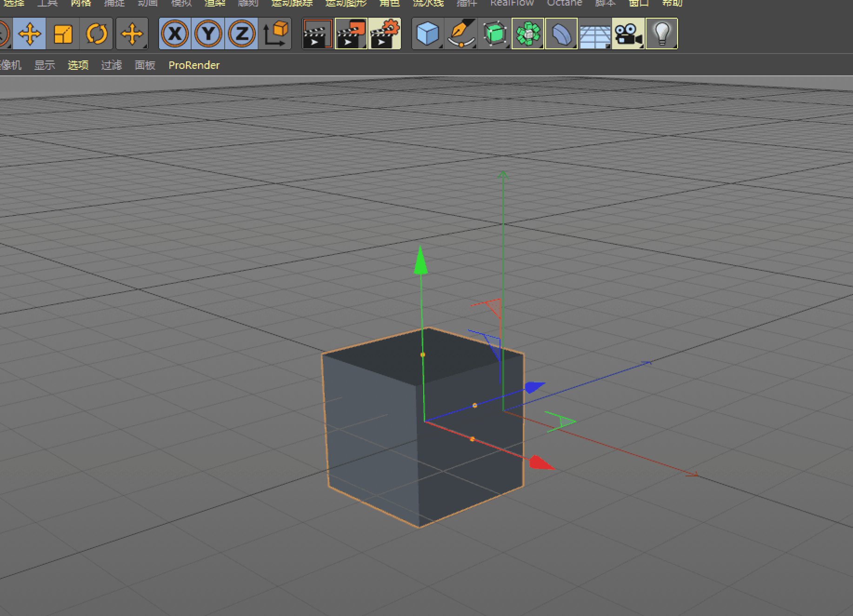Add a Subdivision Surface generator
Screen dimensions: 853x616
tap(494, 33)
